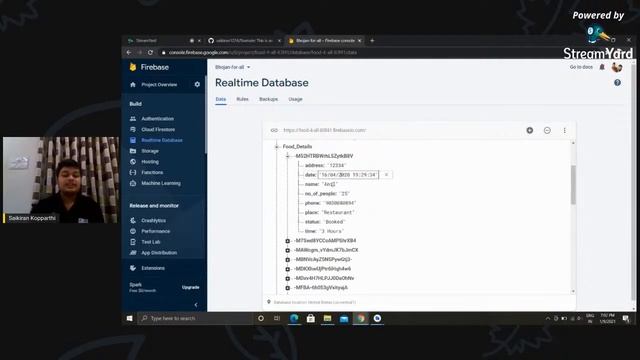
Task: Open Machine Learning from the sidebar
Action: click(160, 183)
